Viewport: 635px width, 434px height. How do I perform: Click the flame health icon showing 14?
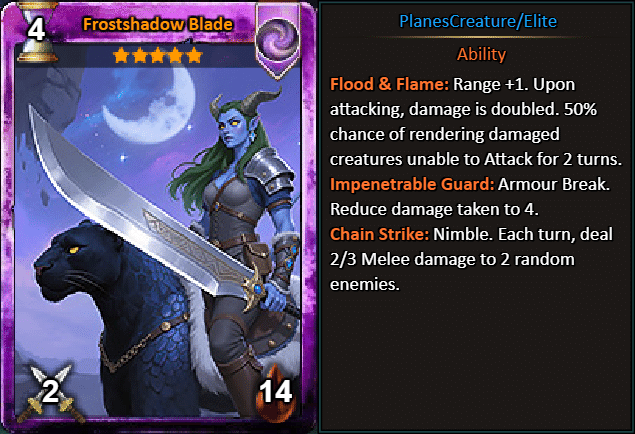(276, 392)
